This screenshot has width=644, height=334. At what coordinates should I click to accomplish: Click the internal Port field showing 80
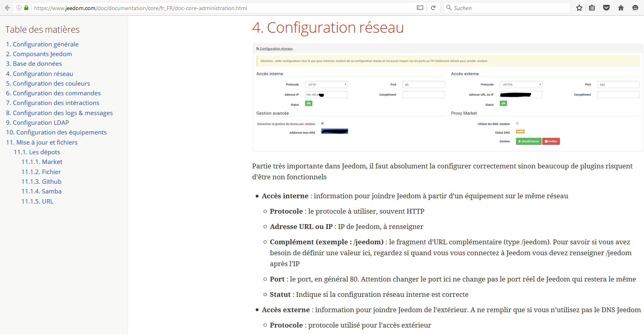coord(424,84)
